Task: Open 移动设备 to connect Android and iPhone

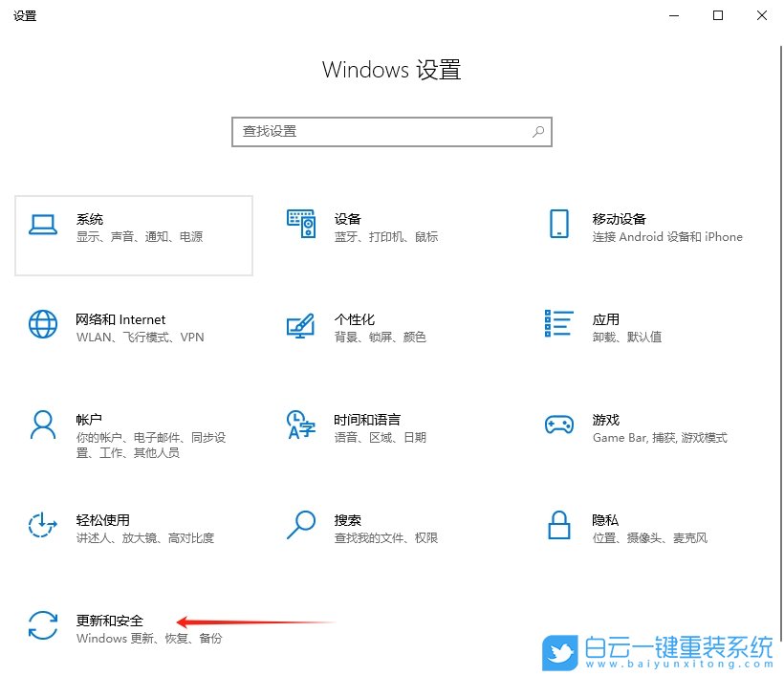Action: coord(631,228)
